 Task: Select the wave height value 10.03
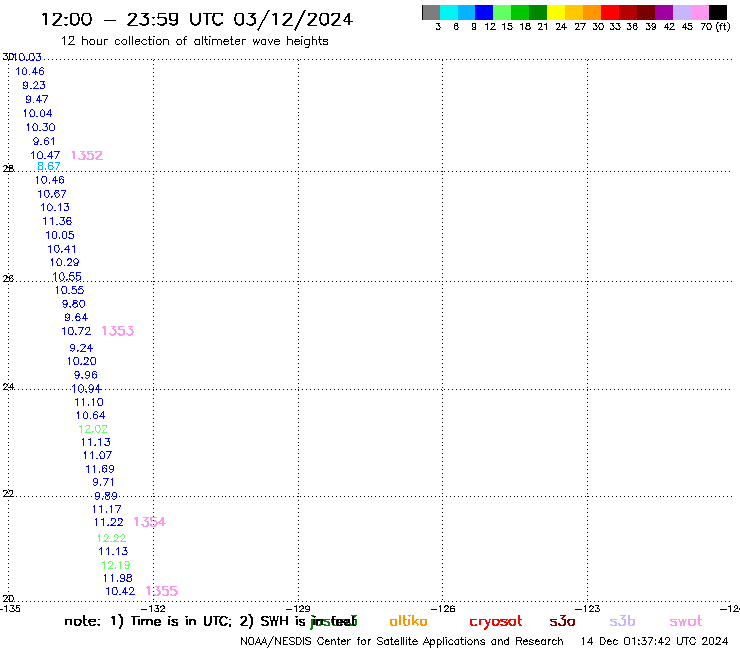click(27, 57)
